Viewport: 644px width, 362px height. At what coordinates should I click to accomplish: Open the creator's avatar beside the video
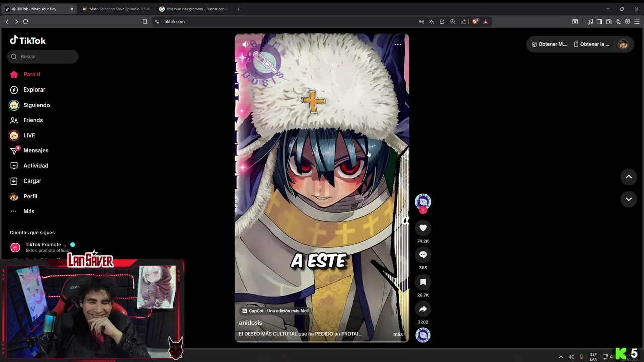tap(423, 201)
